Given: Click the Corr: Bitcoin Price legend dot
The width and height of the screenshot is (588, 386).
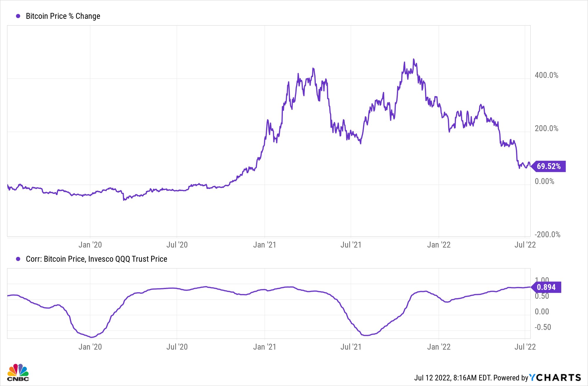Looking at the screenshot, I should click(18, 259).
